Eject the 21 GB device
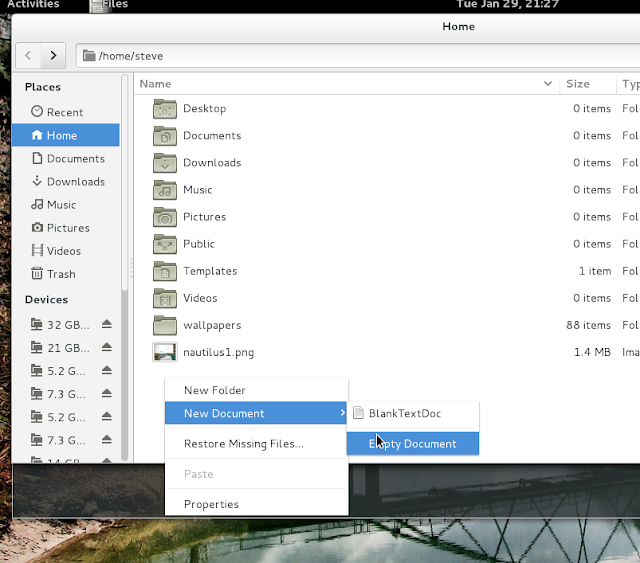Image resolution: width=640 pixels, height=563 pixels. [107, 347]
